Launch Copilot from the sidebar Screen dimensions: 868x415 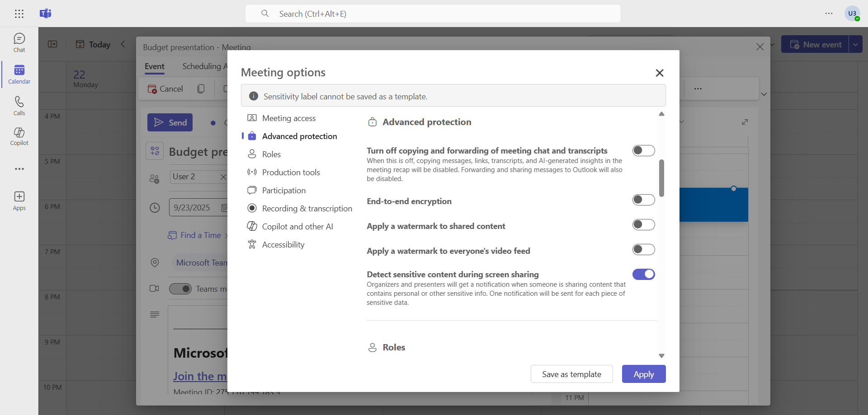(x=19, y=136)
